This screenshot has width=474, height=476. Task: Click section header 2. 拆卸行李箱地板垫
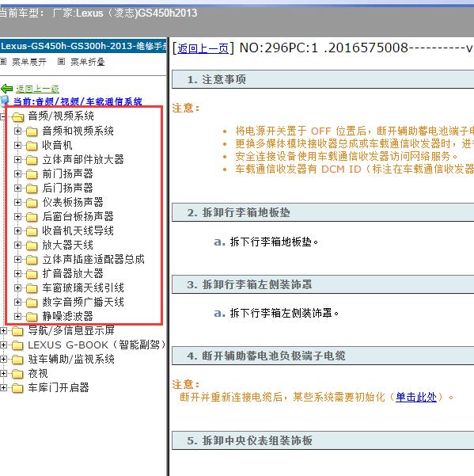click(323, 212)
